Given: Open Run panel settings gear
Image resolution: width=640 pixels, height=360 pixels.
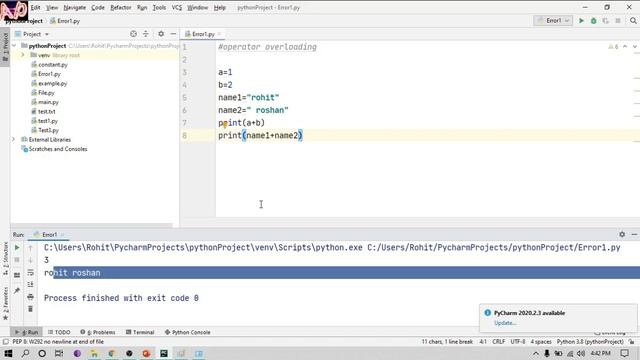Looking at the screenshot, I should tap(622, 234).
